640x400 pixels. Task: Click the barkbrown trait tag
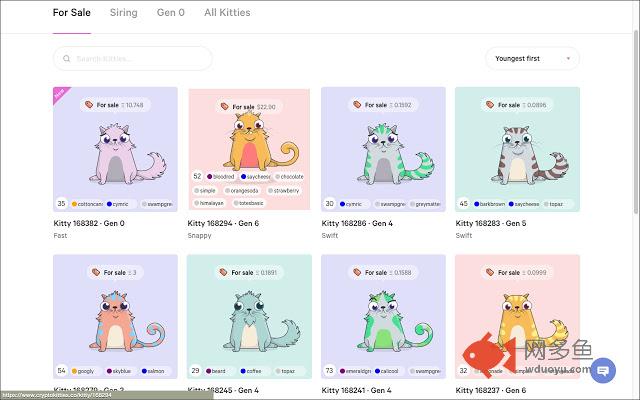(x=490, y=204)
